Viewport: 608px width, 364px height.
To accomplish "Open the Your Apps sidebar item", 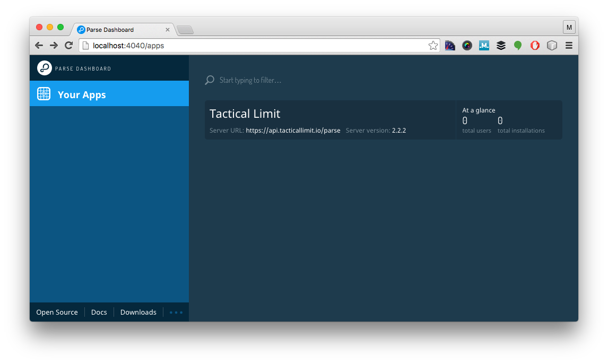I will tap(109, 93).
